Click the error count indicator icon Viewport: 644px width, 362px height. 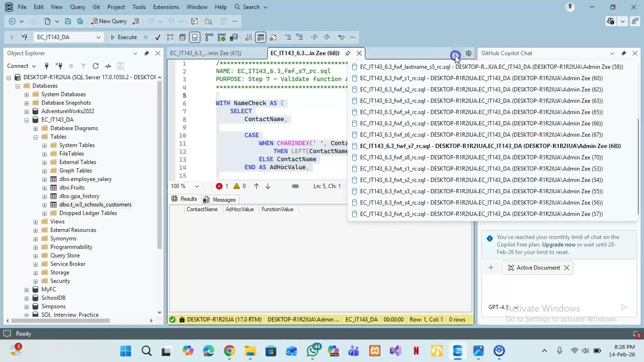[x=219, y=187]
